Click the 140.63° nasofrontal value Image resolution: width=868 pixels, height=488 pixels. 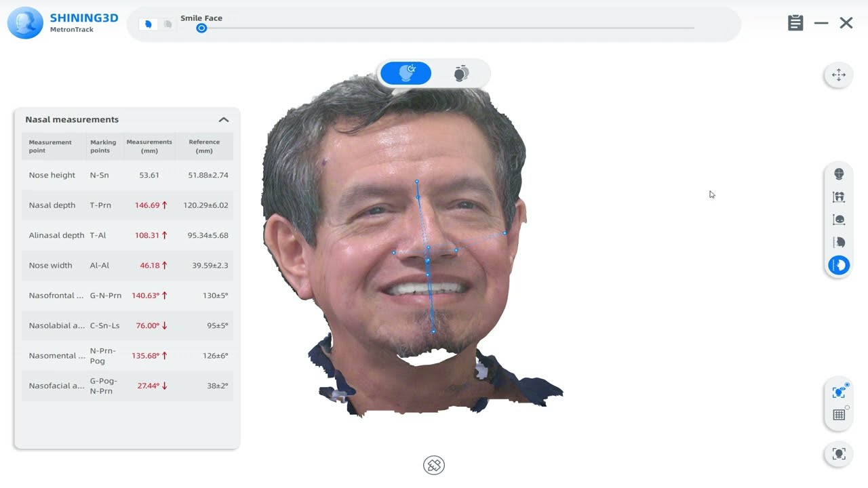click(x=145, y=296)
